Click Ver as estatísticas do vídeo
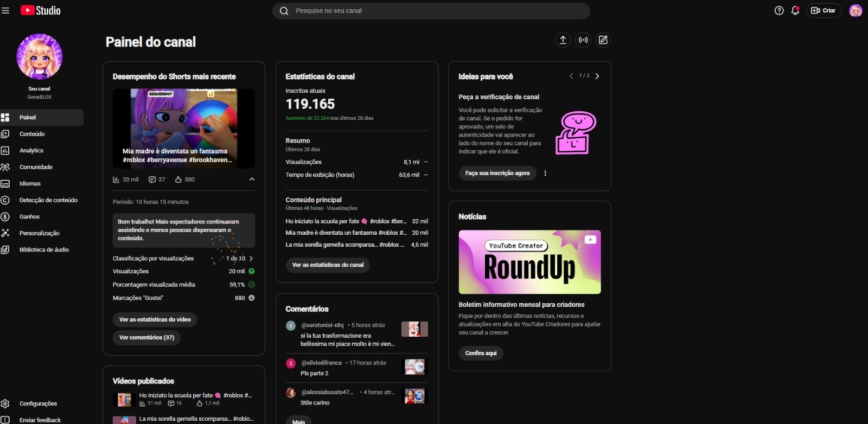Image resolution: width=868 pixels, height=424 pixels. point(155,319)
